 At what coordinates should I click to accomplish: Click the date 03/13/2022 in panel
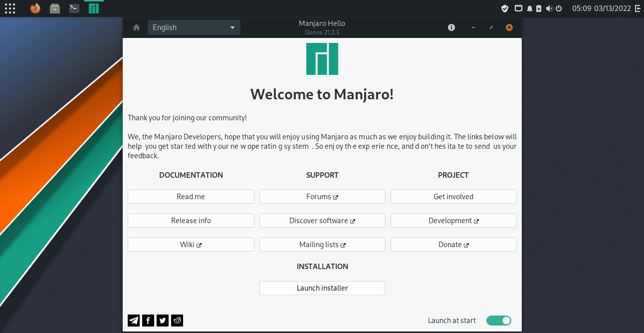click(613, 8)
